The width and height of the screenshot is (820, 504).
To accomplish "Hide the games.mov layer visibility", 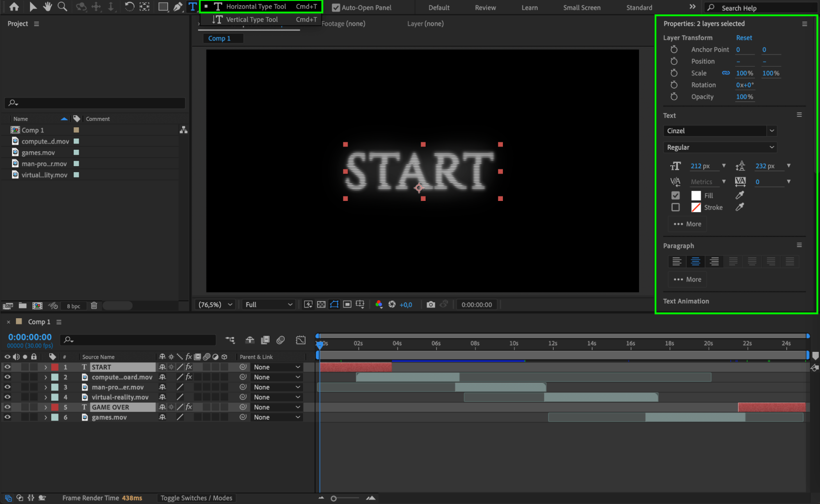I will point(7,417).
